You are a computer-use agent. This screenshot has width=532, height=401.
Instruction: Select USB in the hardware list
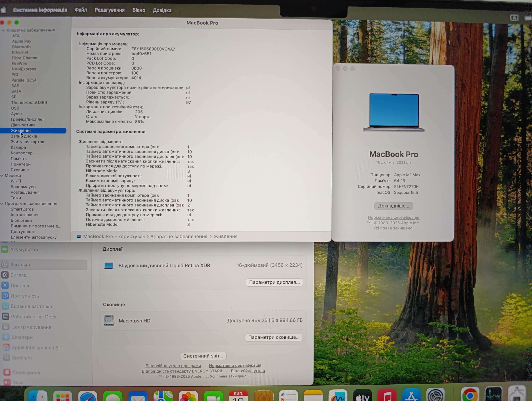tap(15, 108)
